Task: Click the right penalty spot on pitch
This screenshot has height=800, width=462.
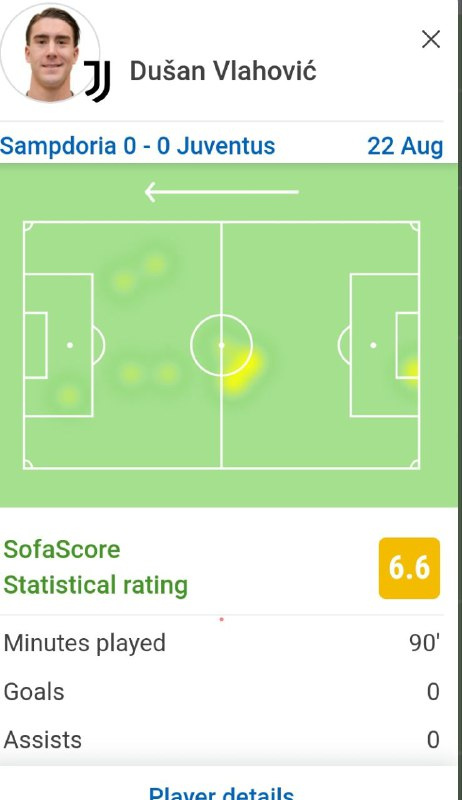Action: (373, 345)
